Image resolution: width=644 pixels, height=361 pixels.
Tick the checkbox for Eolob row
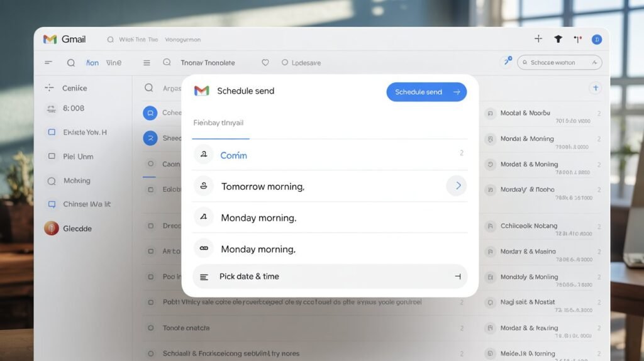(151, 190)
